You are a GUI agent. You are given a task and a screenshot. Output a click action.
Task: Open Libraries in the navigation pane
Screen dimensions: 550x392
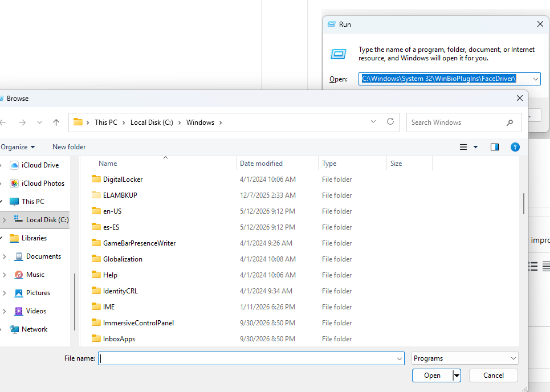pyautogui.click(x=28, y=238)
